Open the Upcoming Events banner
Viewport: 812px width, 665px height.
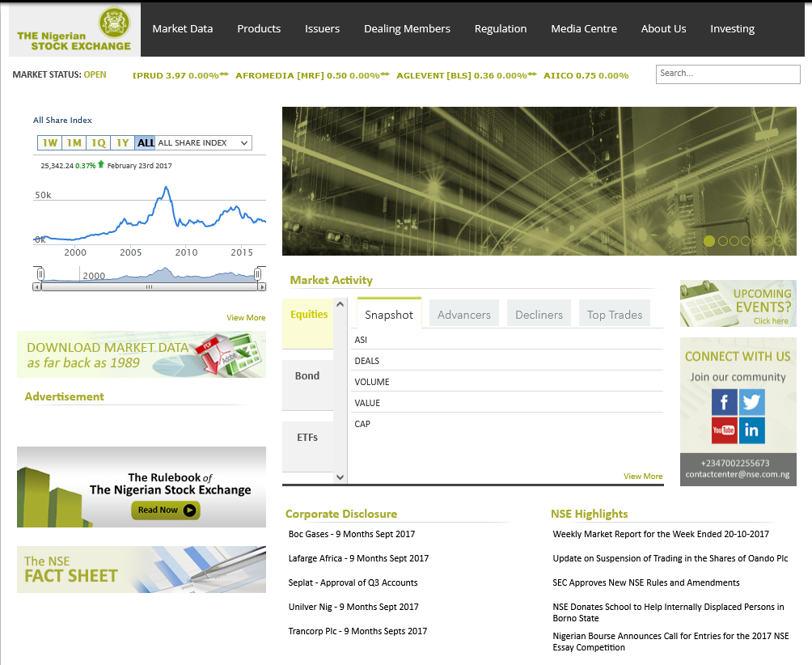tap(738, 303)
